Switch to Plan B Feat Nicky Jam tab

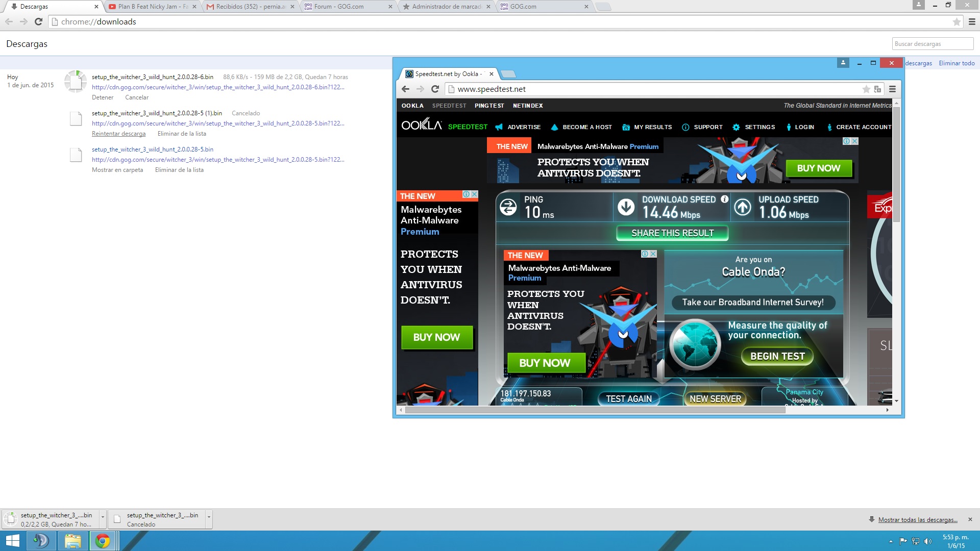tap(152, 7)
